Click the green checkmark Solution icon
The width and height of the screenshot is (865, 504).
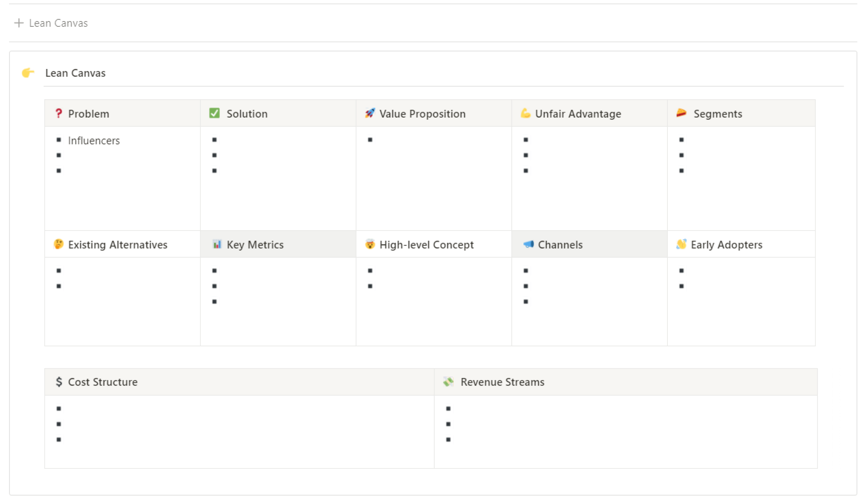pyautogui.click(x=214, y=113)
